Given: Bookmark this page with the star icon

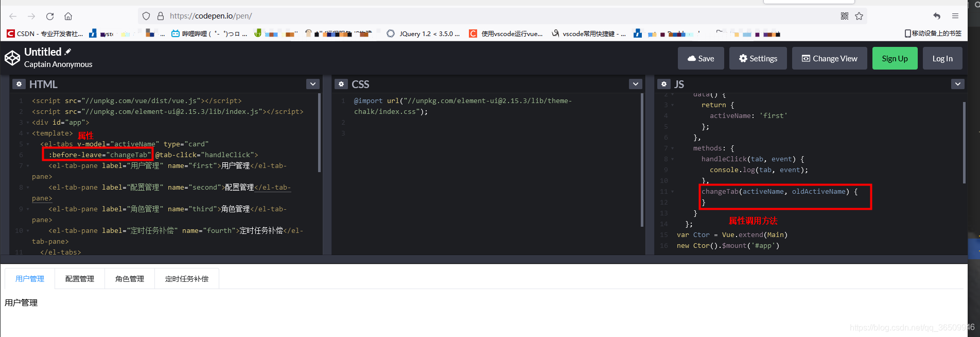Looking at the screenshot, I should (859, 16).
